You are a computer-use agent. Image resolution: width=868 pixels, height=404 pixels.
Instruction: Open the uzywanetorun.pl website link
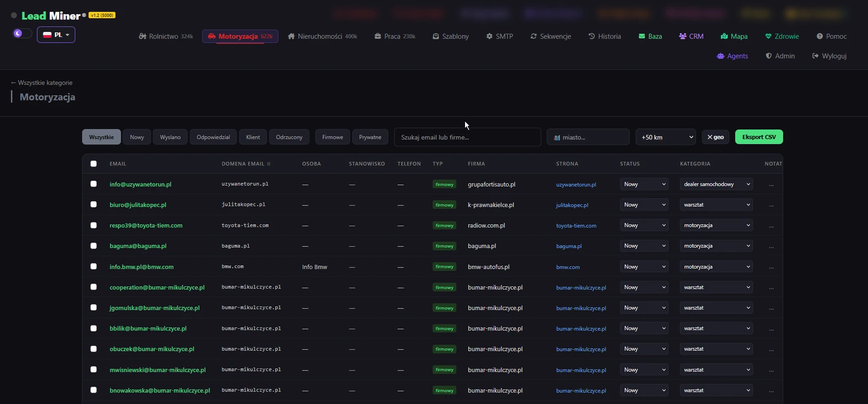coord(576,184)
